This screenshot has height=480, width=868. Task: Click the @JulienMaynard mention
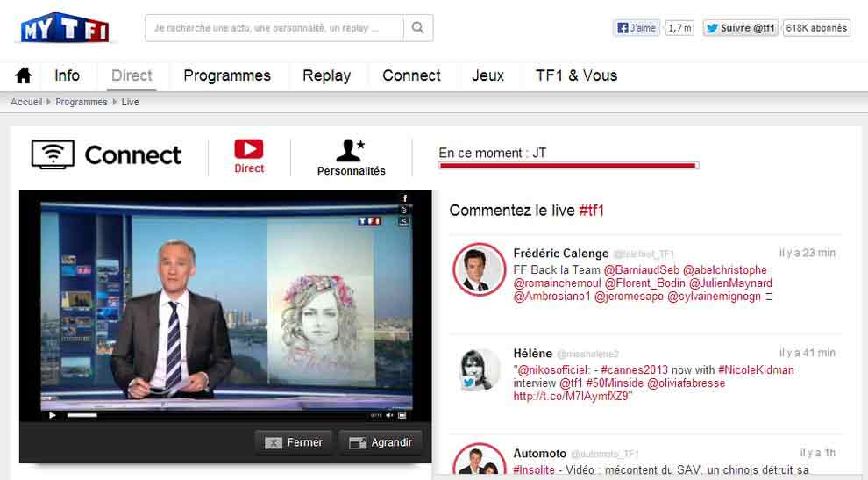click(x=730, y=283)
